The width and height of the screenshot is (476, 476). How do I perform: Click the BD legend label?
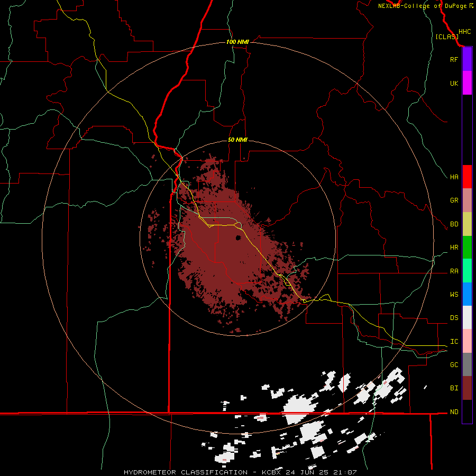pyautogui.click(x=454, y=224)
